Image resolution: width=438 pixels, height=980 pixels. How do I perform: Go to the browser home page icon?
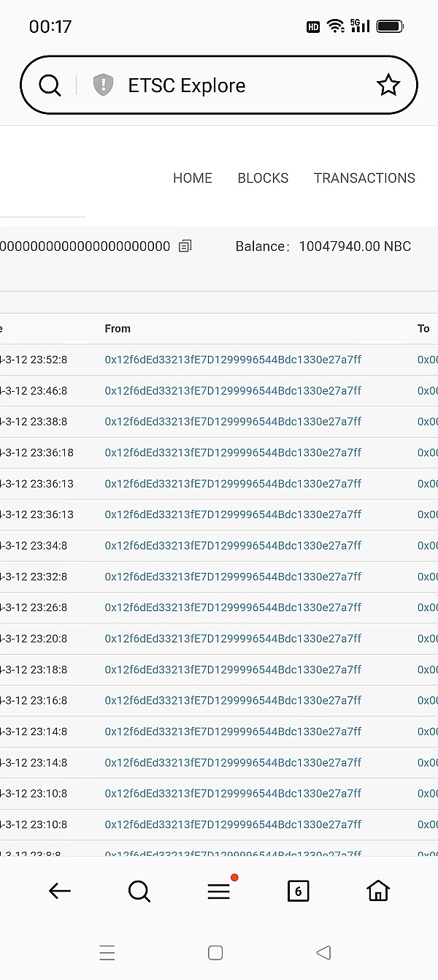pyautogui.click(x=377, y=890)
